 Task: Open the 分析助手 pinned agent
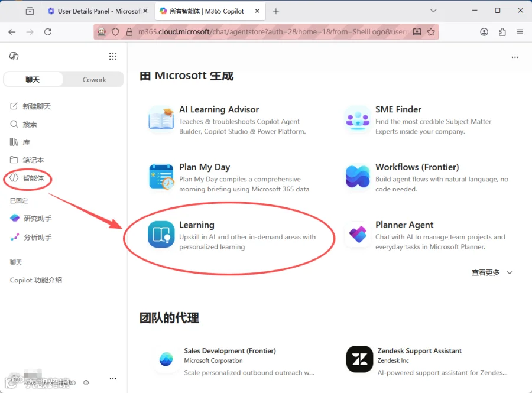pyautogui.click(x=38, y=238)
